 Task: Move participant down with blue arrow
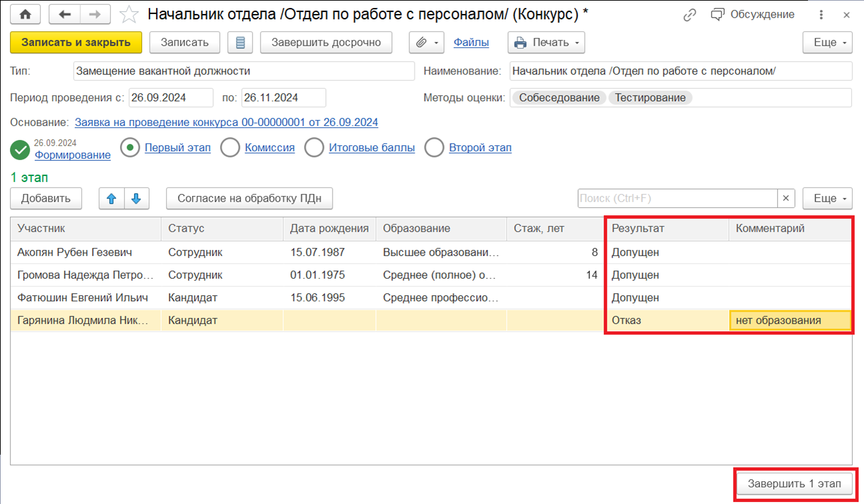pos(136,199)
